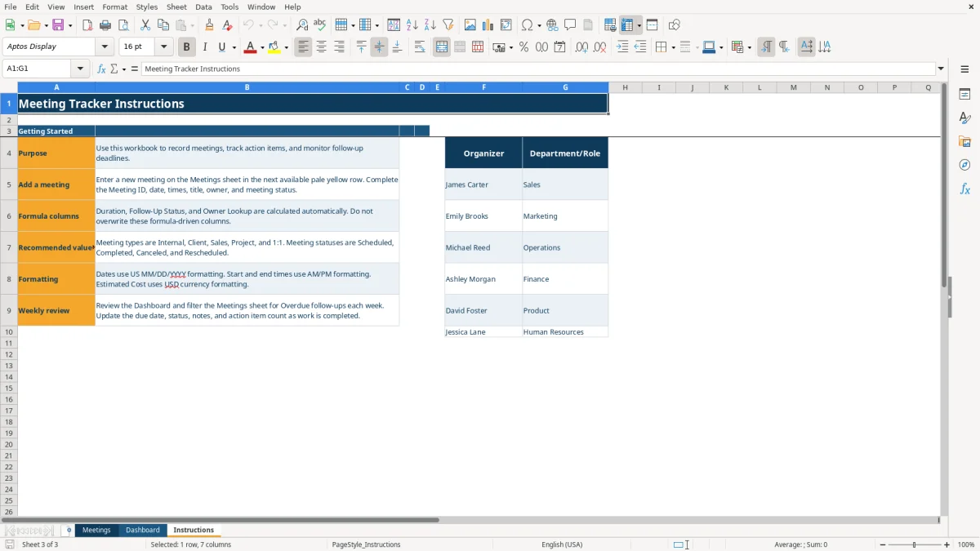The width and height of the screenshot is (980, 551).
Task: Open the Paste options dropdown arrow
Action: tap(193, 25)
